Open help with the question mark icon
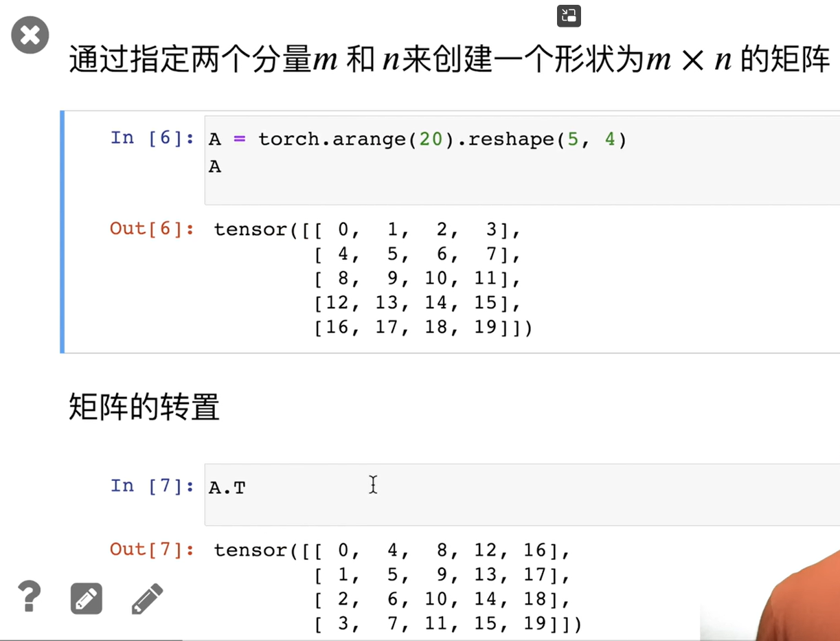The width and height of the screenshot is (840, 641). (x=29, y=596)
